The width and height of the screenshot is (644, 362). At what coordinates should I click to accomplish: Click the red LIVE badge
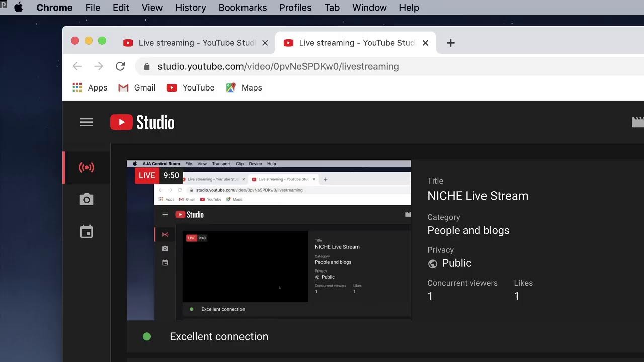pos(147,175)
